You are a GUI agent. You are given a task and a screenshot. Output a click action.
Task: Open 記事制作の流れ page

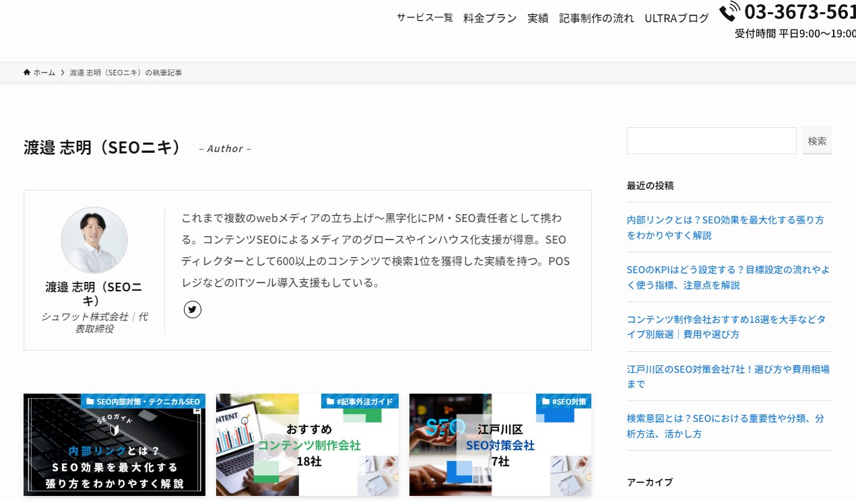tap(595, 18)
